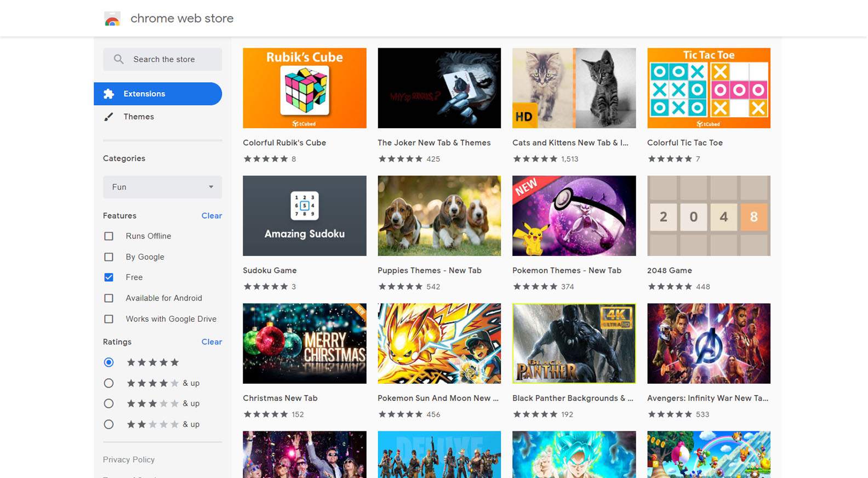Enable Works with Google Drive filter
Image resolution: width=868 pixels, height=478 pixels.
(108, 319)
